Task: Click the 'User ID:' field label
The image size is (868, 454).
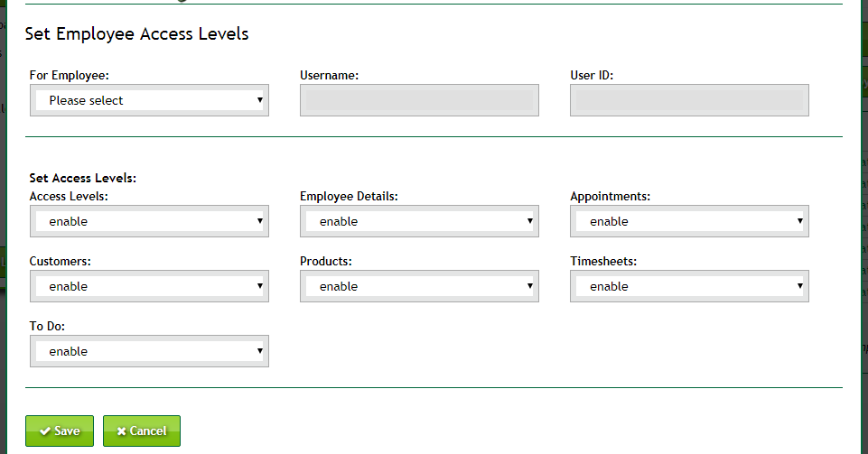Action: pos(592,76)
